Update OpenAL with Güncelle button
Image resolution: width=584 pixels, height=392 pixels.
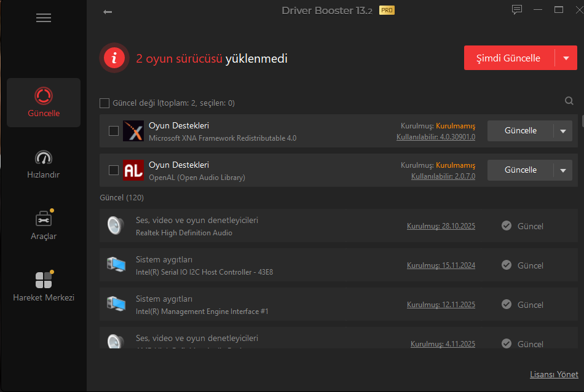pos(520,170)
